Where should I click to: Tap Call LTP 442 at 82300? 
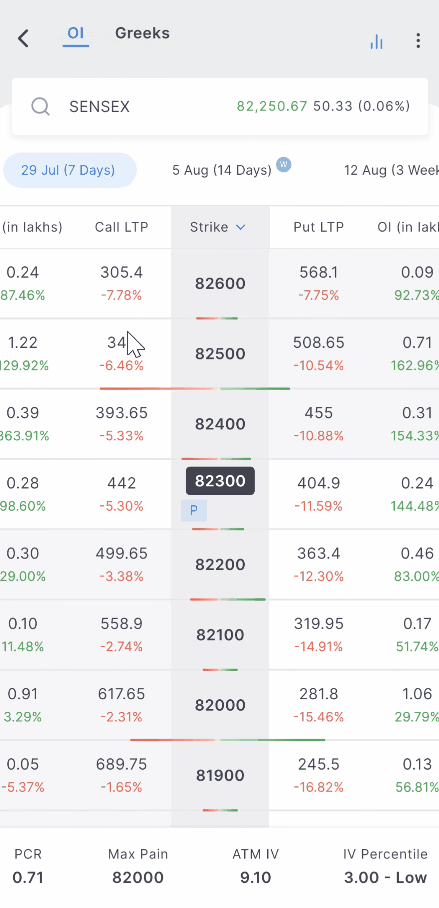(122, 483)
